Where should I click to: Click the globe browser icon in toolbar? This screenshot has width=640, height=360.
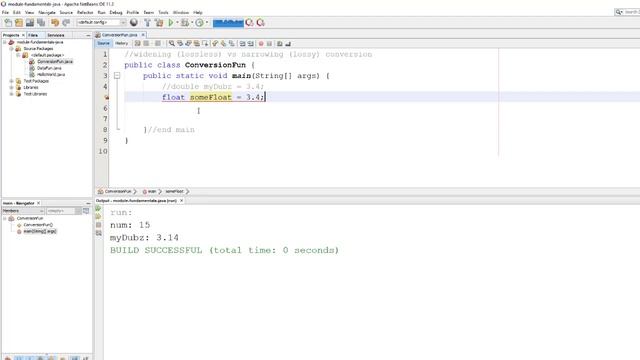click(x=133, y=23)
